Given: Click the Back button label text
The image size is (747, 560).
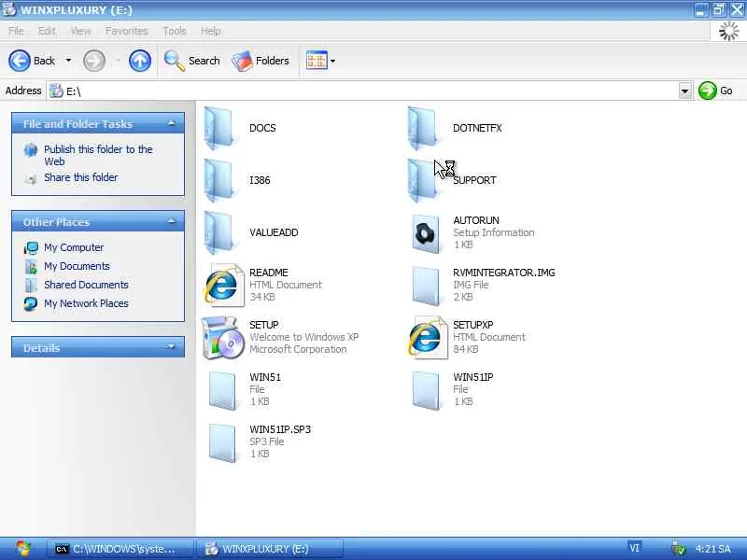Looking at the screenshot, I should tap(44, 61).
